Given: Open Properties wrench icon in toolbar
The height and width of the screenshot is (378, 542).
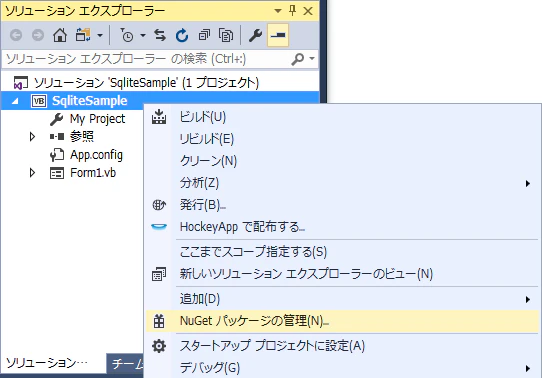Looking at the screenshot, I should 255,35.
